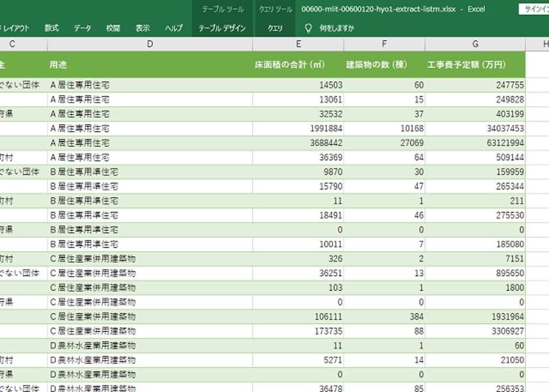549x392 pixels.
Task: Select building count cell 27069
Action: tap(384, 143)
